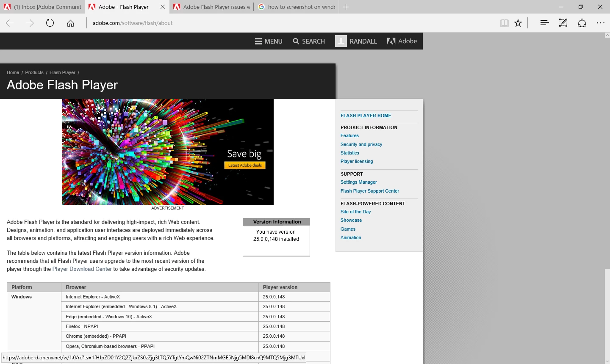Go forward in browser history
610x364 pixels.
tap(30, 23)
